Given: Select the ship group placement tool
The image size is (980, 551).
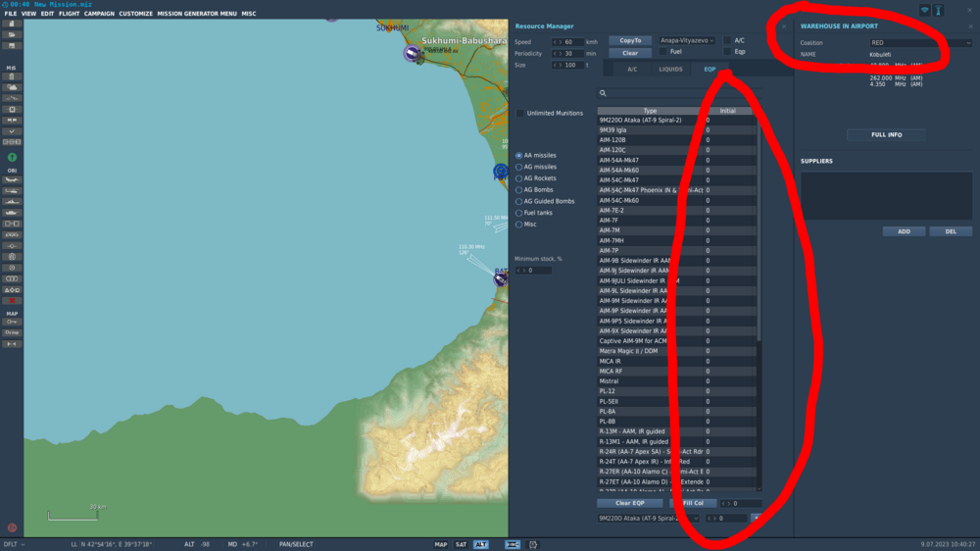Looking at the screenshot, I should (11, 202).
